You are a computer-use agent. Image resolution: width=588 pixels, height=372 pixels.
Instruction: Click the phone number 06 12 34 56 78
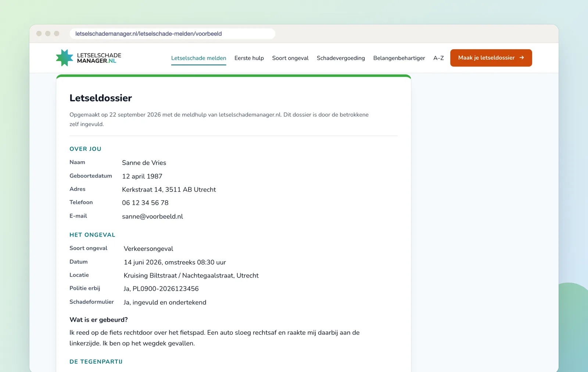point(145,203)
